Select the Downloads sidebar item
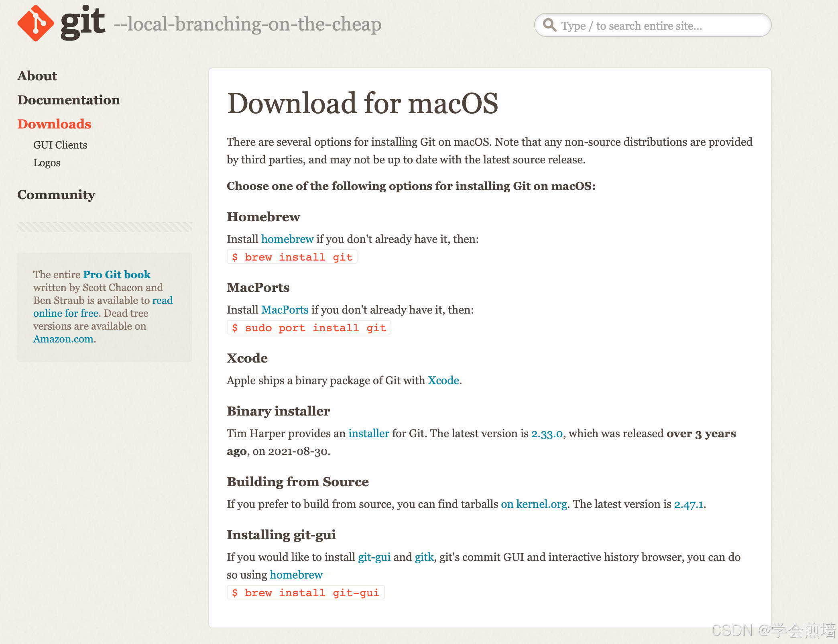The image size is (838, 644). [54, 124]
